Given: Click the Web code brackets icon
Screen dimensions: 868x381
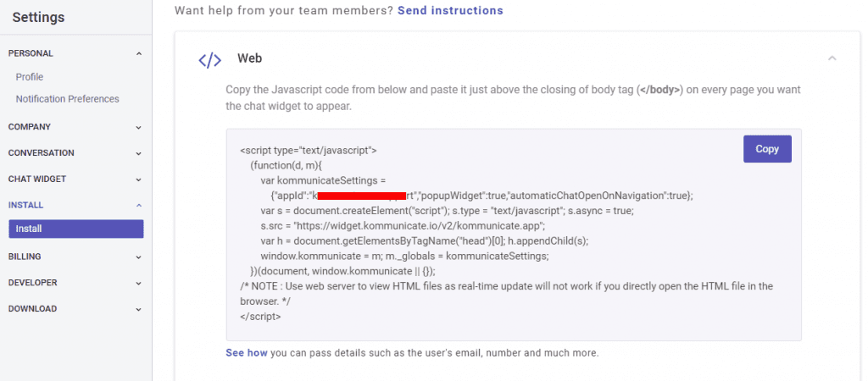Looking at the screenshot, I should [209, 60].
